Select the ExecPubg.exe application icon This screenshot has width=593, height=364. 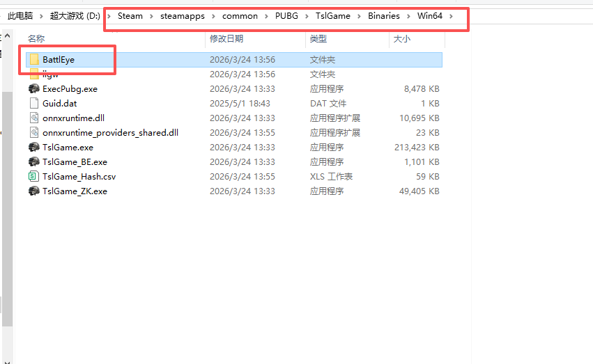pyautogui.click(x=34, y=89)
